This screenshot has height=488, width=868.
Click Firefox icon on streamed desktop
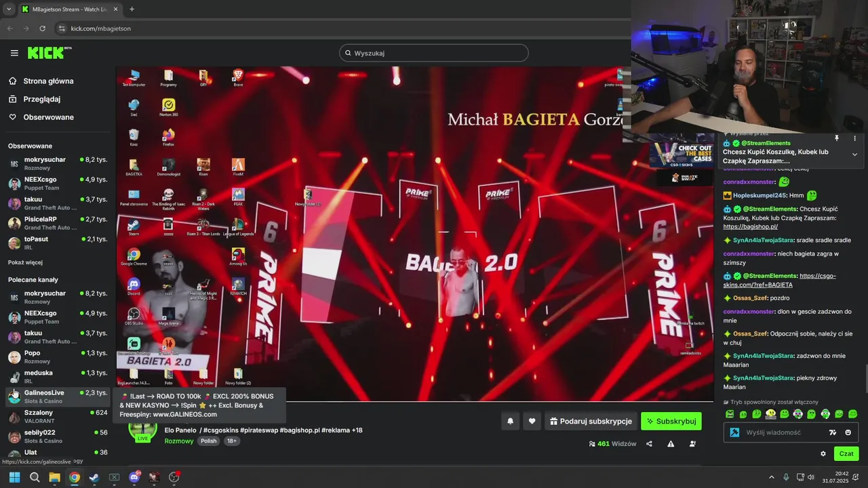[168, 137]
